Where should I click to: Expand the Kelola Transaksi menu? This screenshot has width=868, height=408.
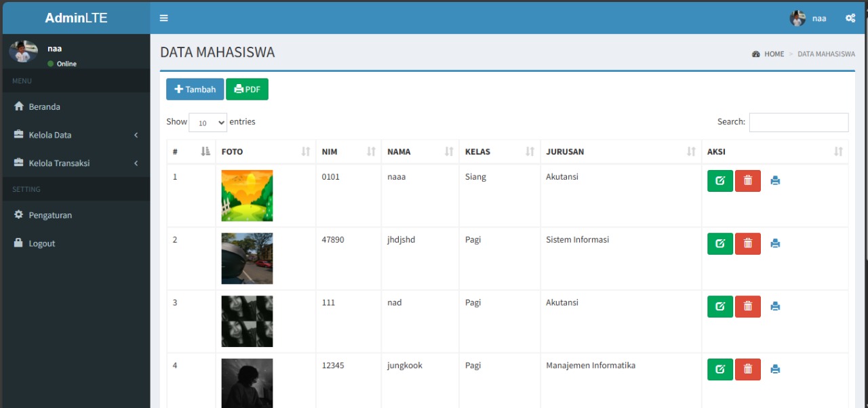click(76, 163)
